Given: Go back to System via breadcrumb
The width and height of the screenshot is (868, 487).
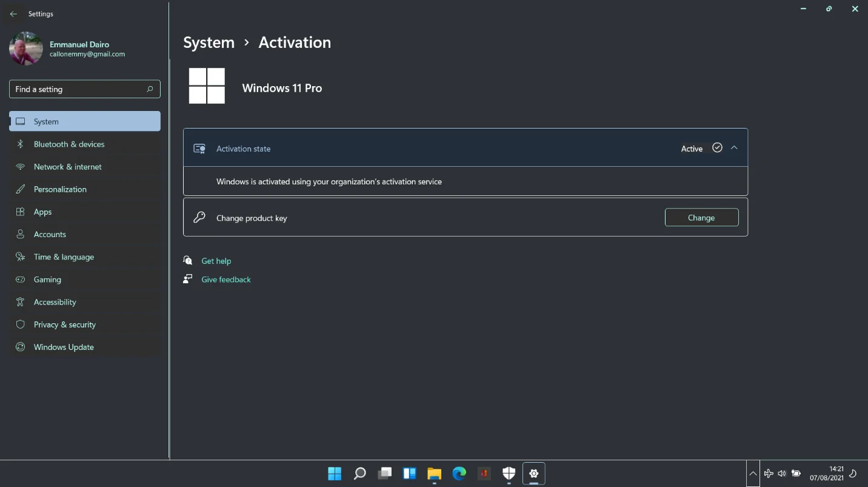Looking at the screenshot, I should click(209, 42).
